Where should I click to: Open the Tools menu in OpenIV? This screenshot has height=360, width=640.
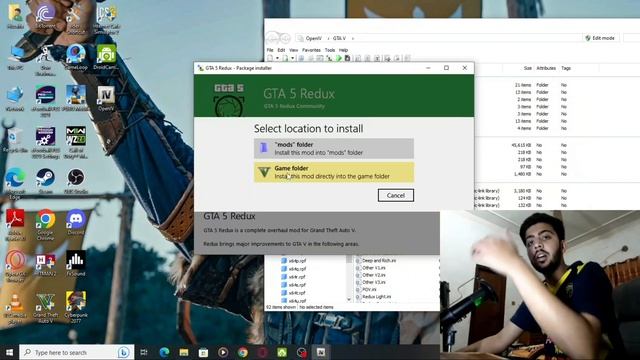330,50
